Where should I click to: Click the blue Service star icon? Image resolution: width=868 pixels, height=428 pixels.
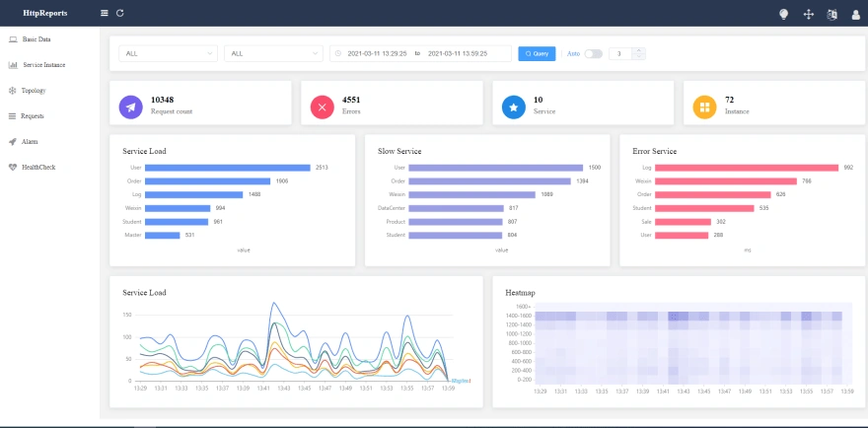pos(514,107)
